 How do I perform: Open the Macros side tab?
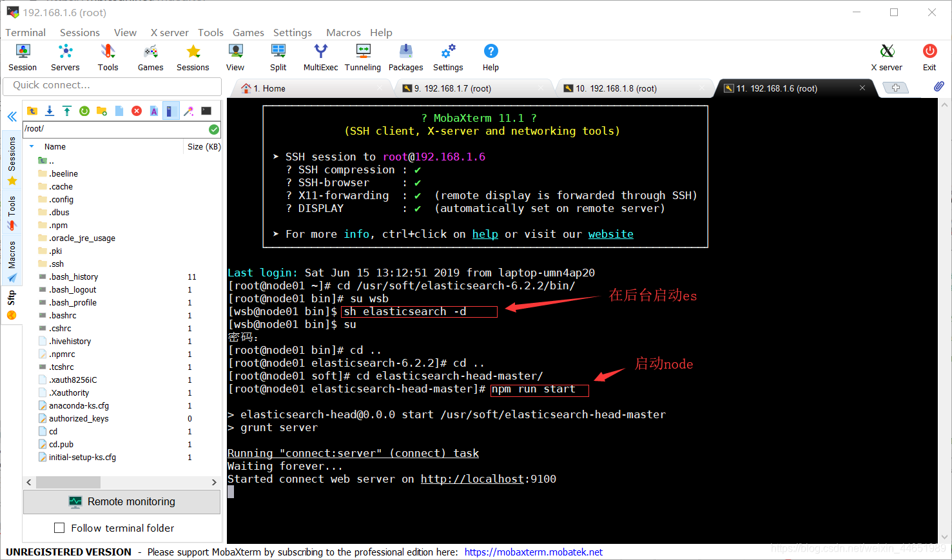pos(12,262)
